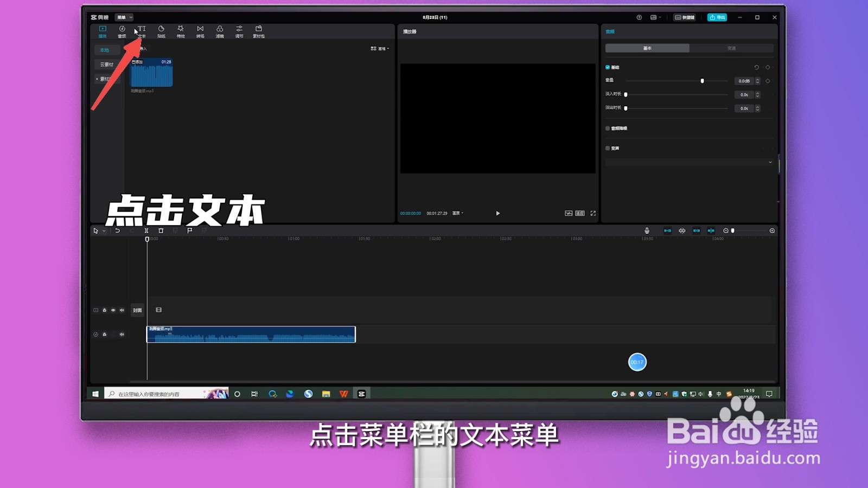The height and width of the screenshot is (488, 868).
Task: Zoom in the timeline with plus icon
Action: pyautogui.click(x=772, y=230)
